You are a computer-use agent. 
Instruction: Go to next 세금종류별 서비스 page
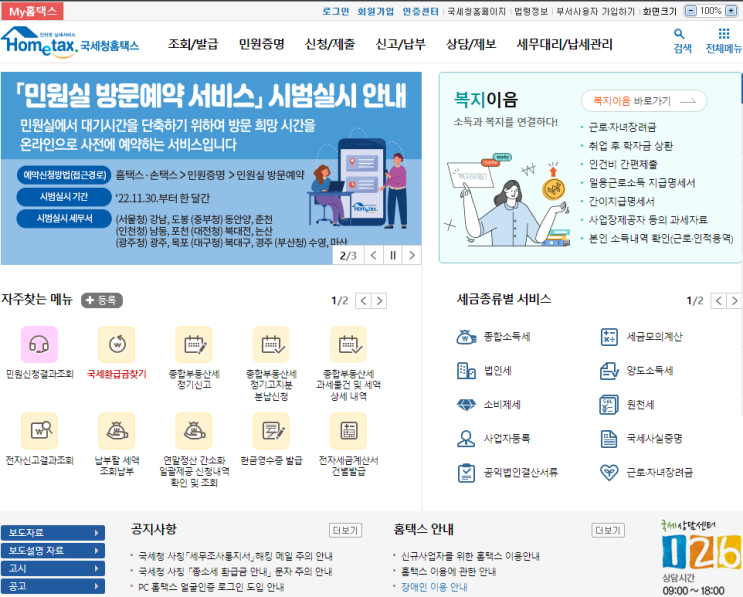[734, 301]
